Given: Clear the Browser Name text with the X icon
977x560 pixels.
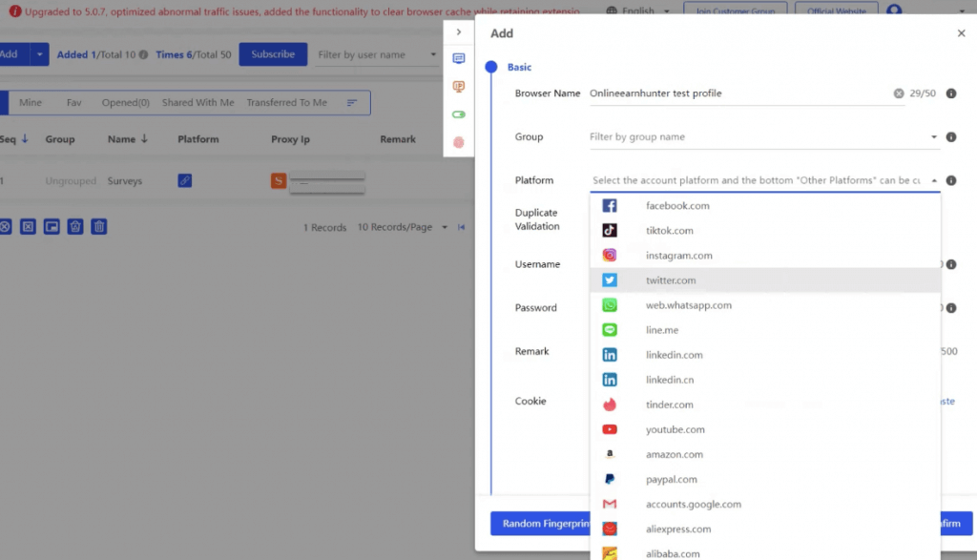Looking at the screenshot, I should pyautogui.click(x=898, y=93).
